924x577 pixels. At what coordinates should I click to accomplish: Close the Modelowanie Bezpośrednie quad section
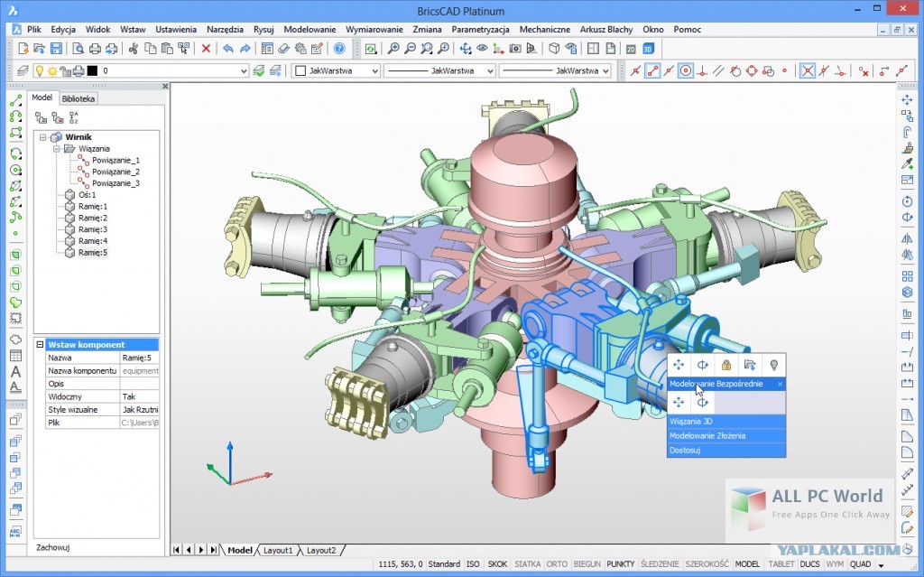[780, 384]
